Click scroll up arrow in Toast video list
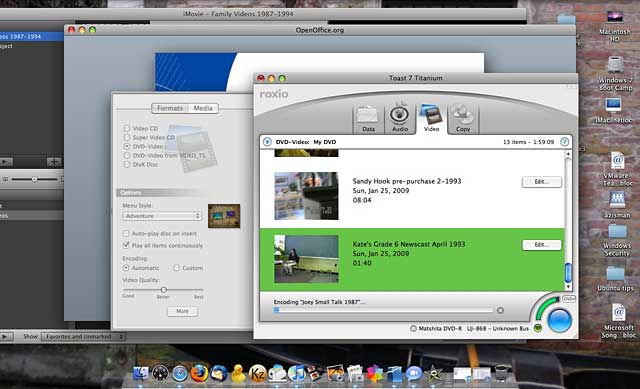 point(568,154)
